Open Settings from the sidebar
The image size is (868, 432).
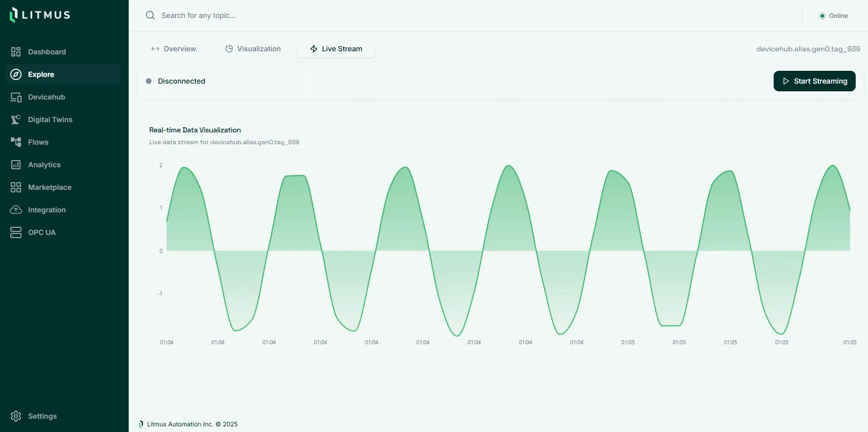coord(63,416)
